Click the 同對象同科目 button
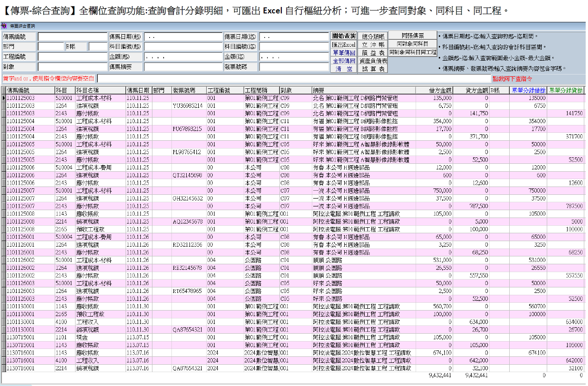588x386 pixels. pyautogui.click(x=413, y=44)
